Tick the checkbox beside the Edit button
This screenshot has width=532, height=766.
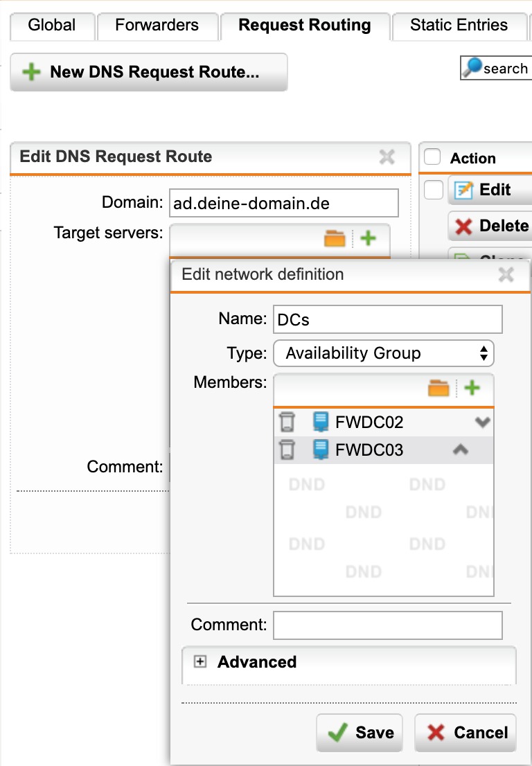[434, 190]
